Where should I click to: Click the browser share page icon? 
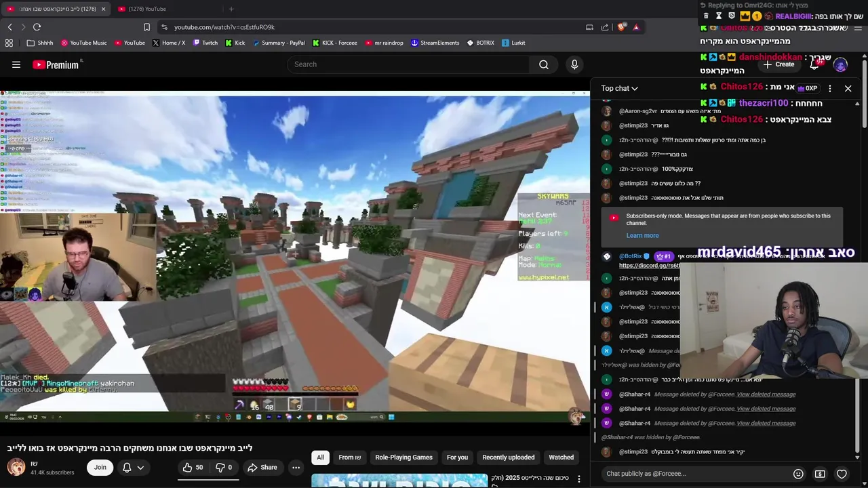(604, 27)
